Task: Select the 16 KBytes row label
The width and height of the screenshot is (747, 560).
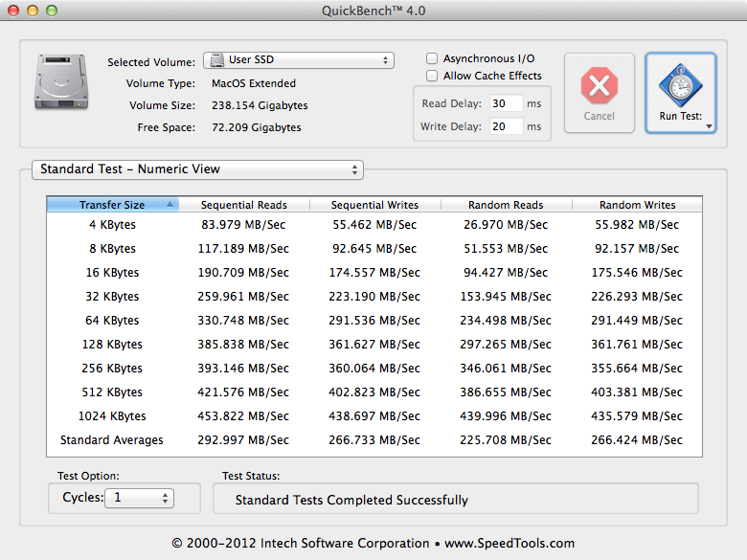Action: click(112, 273)
